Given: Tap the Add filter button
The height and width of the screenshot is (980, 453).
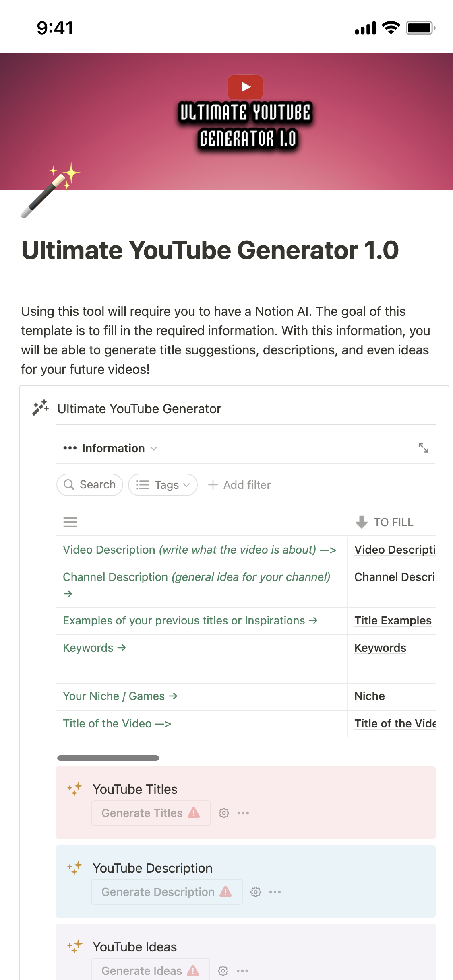Looking at the screenshot, I should pos(240,485).
